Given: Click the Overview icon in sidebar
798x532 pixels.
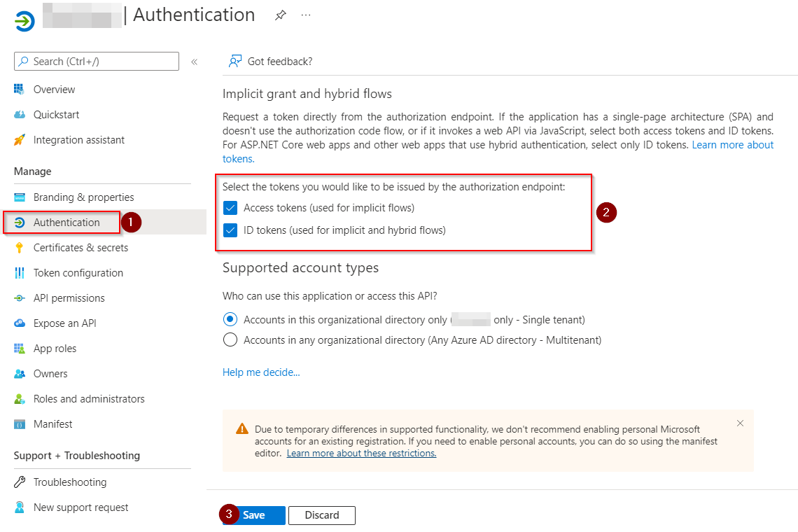Looking at the screenshot, I should tap(20, 90).
